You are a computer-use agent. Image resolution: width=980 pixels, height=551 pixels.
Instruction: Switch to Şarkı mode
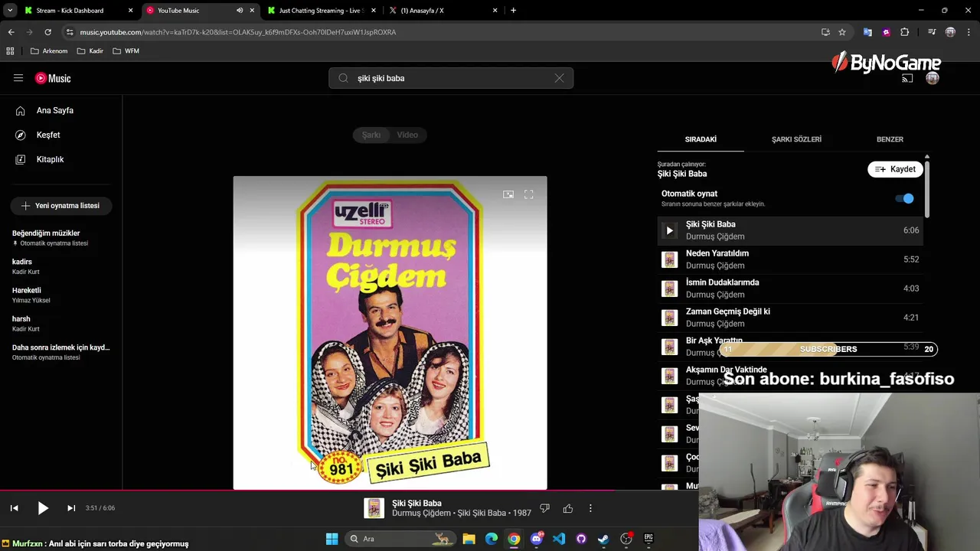(371, 135)
